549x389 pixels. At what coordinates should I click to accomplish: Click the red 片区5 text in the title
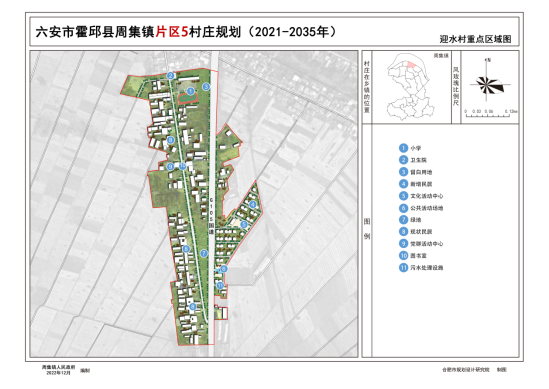[172, 32]
